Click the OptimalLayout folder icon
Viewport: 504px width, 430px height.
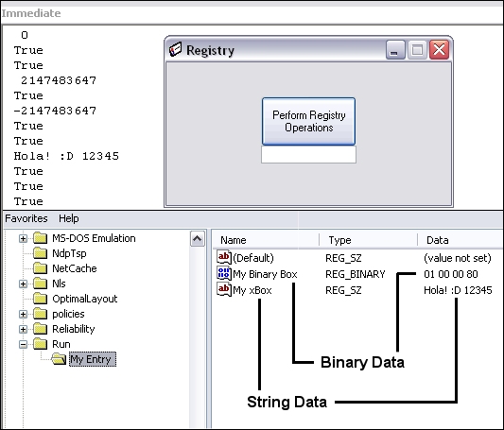[x=40, y=299]
